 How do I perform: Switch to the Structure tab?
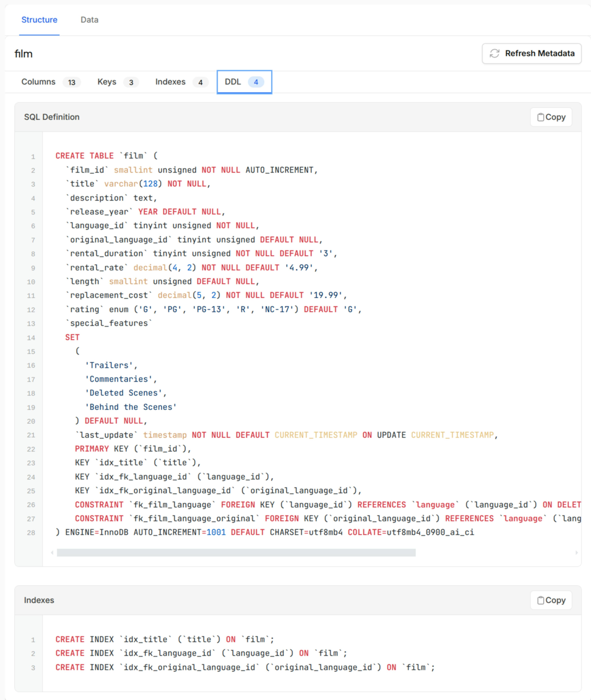(x=39, y=20)
